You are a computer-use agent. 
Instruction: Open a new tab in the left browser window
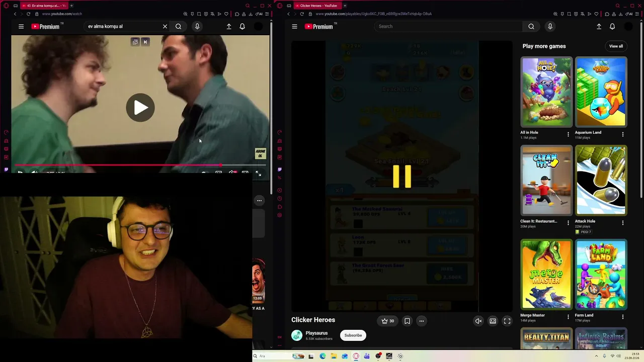tap(71, 6)
